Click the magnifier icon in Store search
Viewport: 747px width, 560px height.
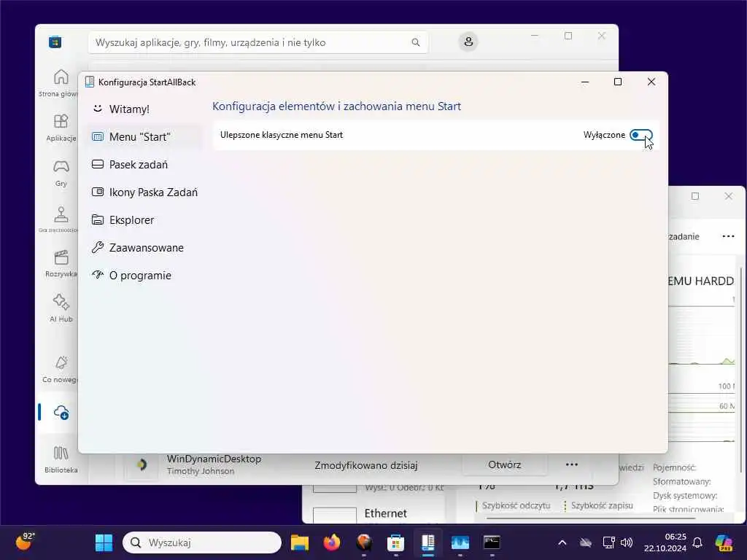[x=415, y=42]
